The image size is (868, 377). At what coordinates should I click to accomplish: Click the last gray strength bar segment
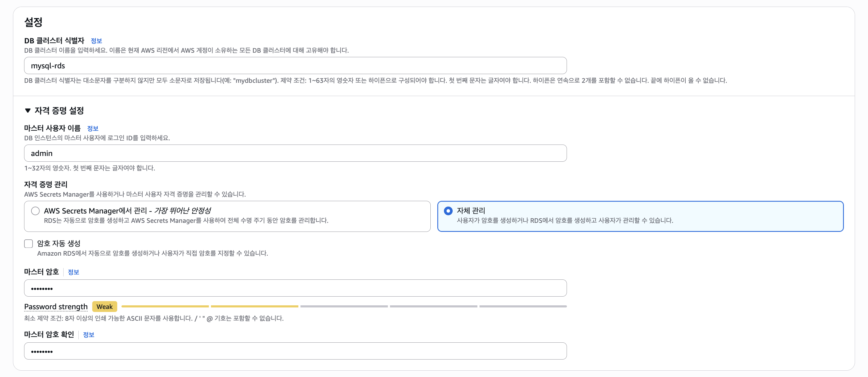[523, 306]
